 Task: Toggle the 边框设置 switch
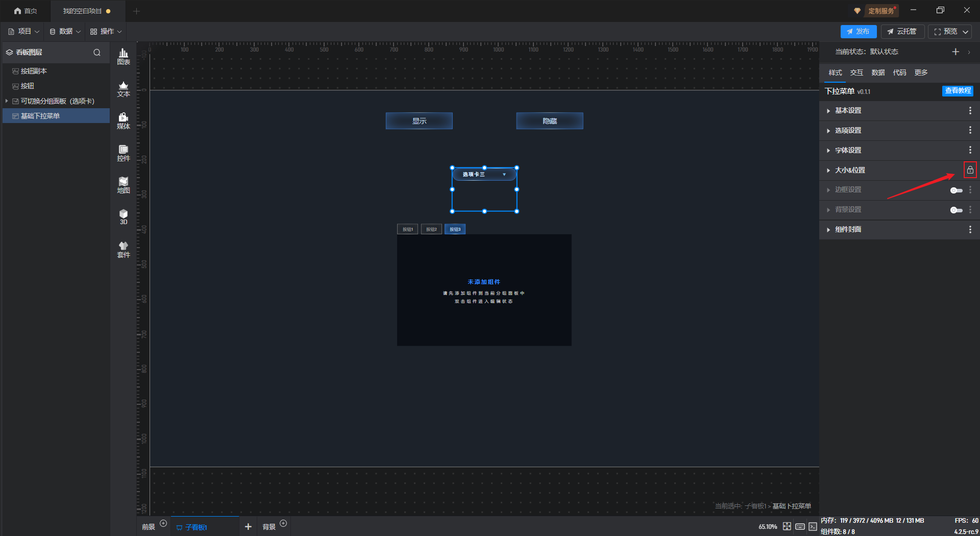pos(956,190)
